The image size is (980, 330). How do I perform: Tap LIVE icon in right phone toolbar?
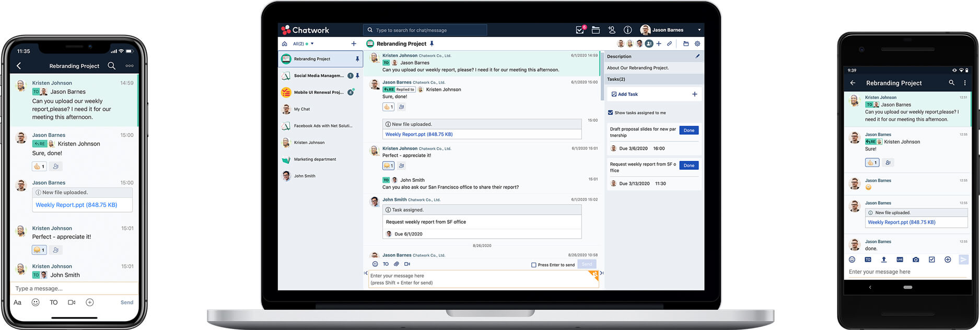[900, 260]
